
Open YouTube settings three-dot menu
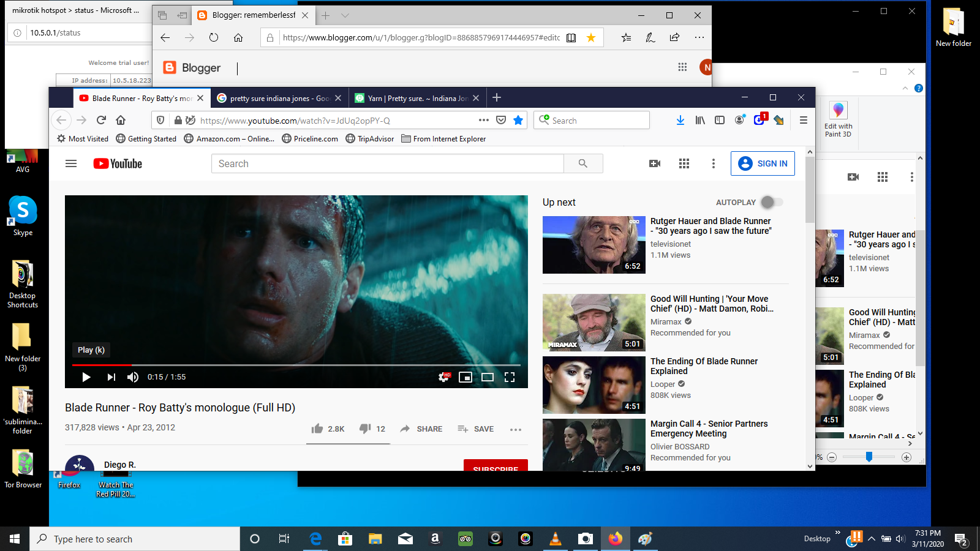713,163
